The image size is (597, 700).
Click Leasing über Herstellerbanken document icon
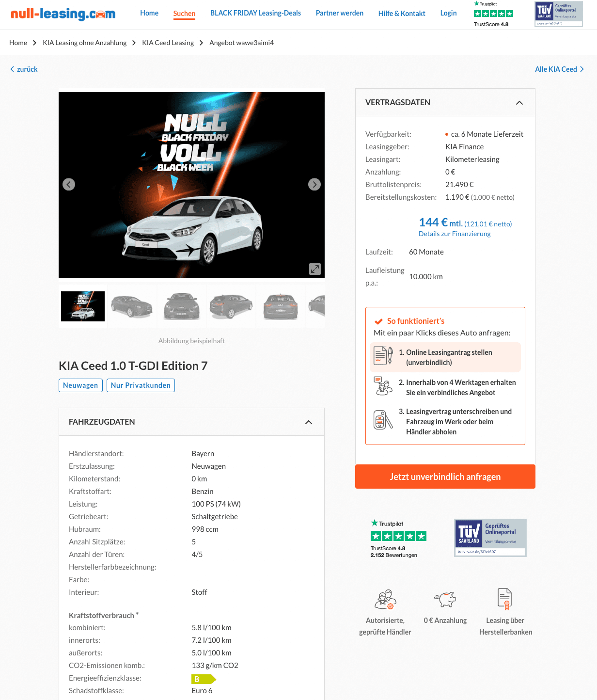click(505, 599)
